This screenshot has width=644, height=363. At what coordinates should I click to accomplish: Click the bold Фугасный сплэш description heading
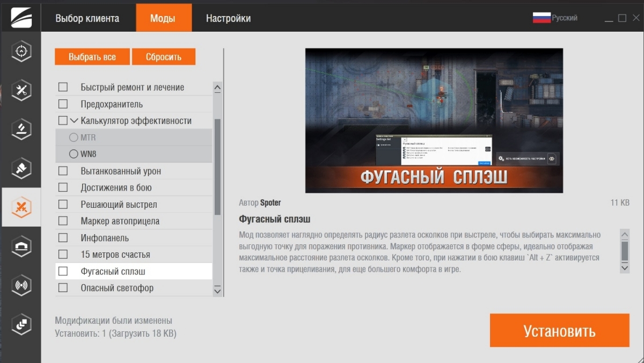point(275,220)
